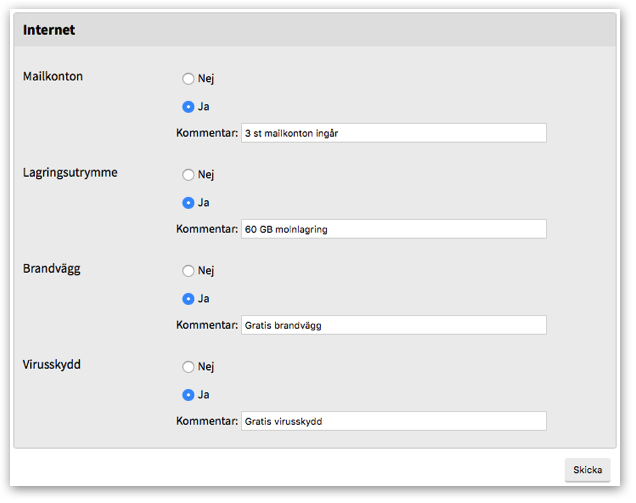This screenshot has width=636, height=503.
Task: Select Nej for Mailkonton
Action: pyautogui.click(x=188, y=79)
